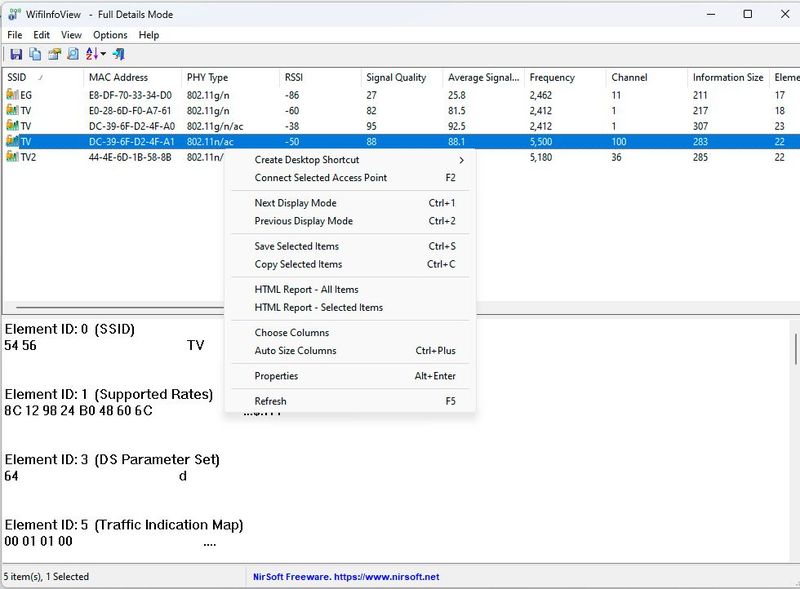Click the Save Selected Items toolbar icon
Image resolution: width=800 pixels, height=589 pixels.
pyautogui.click(x=17, y=54)
